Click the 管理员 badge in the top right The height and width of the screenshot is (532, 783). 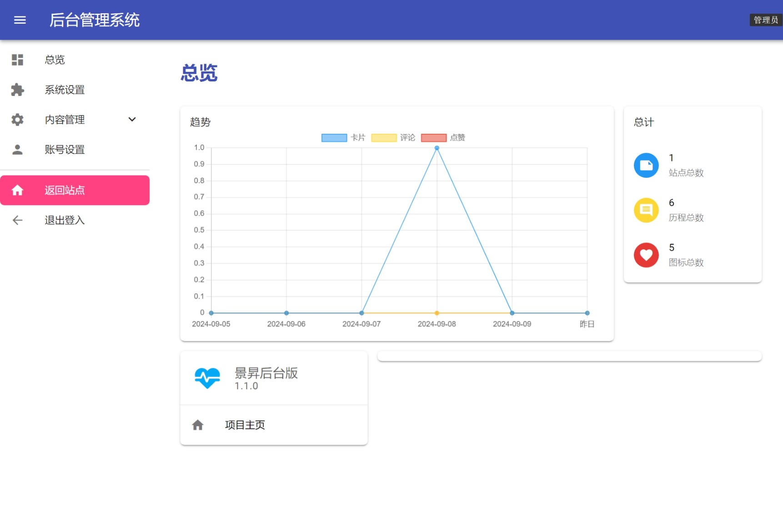pos(765,20)
